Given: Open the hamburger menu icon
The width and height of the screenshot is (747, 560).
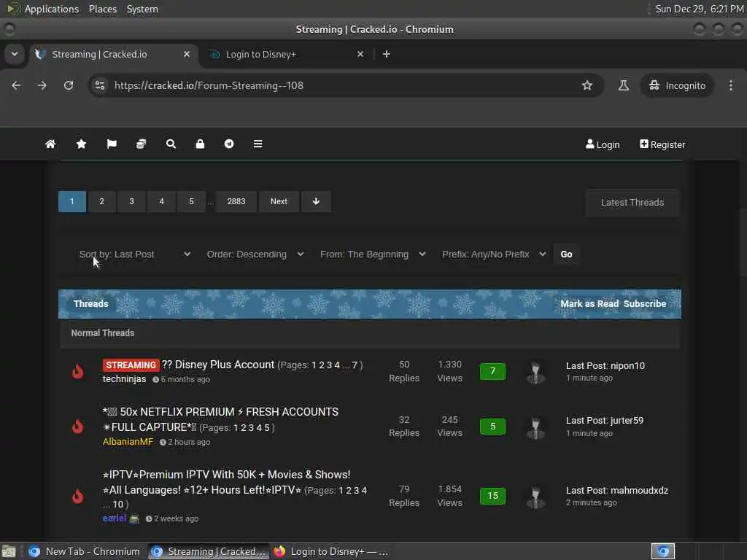Looking at the screenshot, I should 258,144.
